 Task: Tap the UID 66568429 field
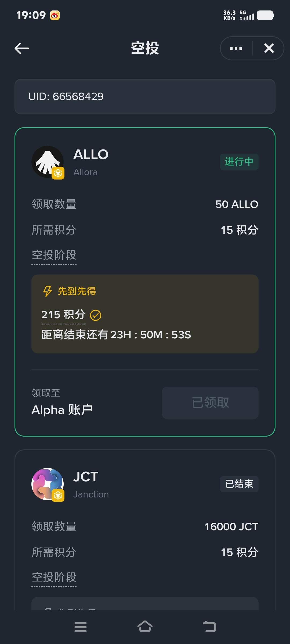coord(145,97)
